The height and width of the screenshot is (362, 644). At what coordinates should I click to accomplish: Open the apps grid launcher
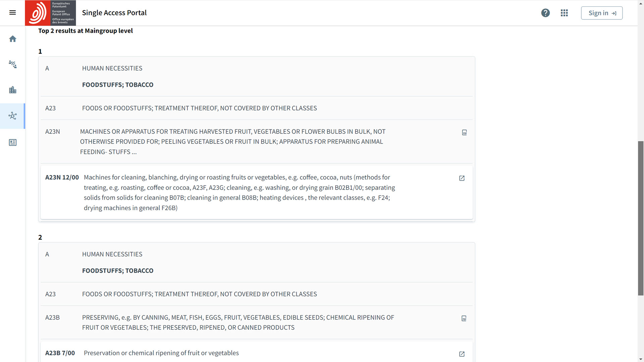pos(564,13)
